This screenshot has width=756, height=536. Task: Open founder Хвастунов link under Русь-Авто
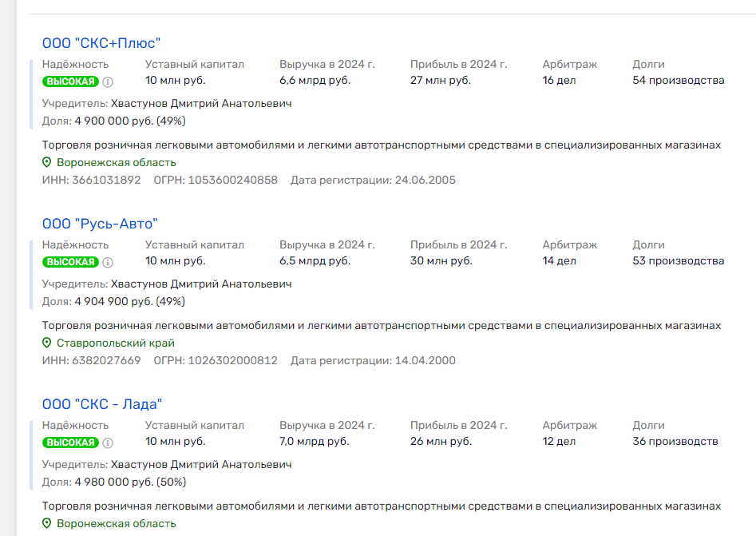201,284
